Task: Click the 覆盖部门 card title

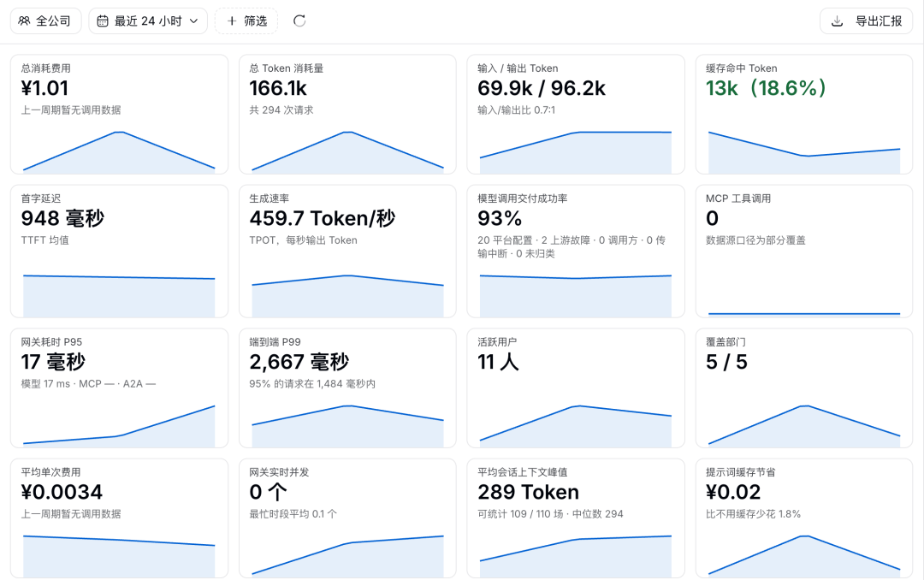Action: point(726,342)
